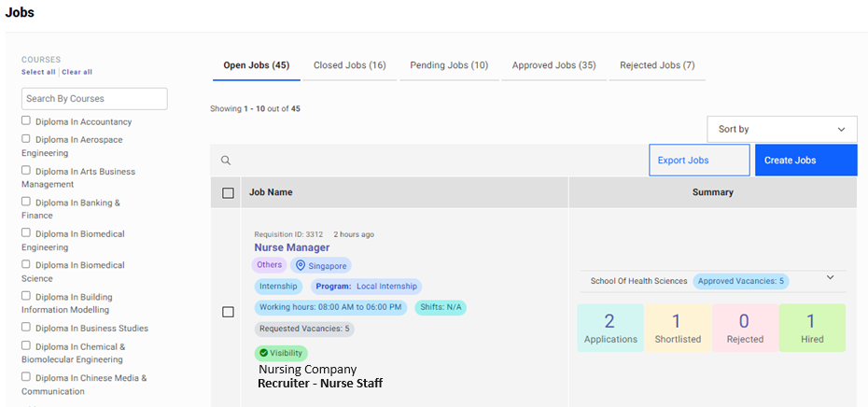The image size is (868, 407).
Task: Click the Summary column header
Action: 712,192
